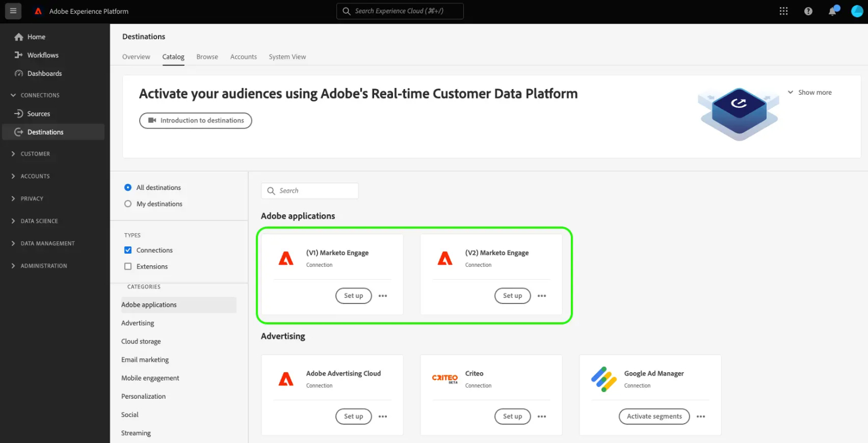This screenshot has height=443, width=868.
Task: Select the Email marketing category
Action: pos(145,360)
